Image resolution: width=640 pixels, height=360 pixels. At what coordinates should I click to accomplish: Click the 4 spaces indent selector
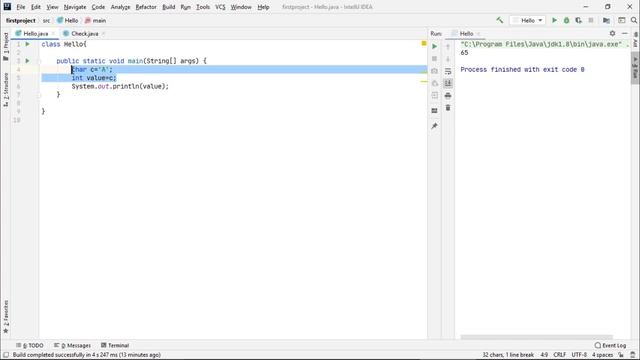coord(602,355)
